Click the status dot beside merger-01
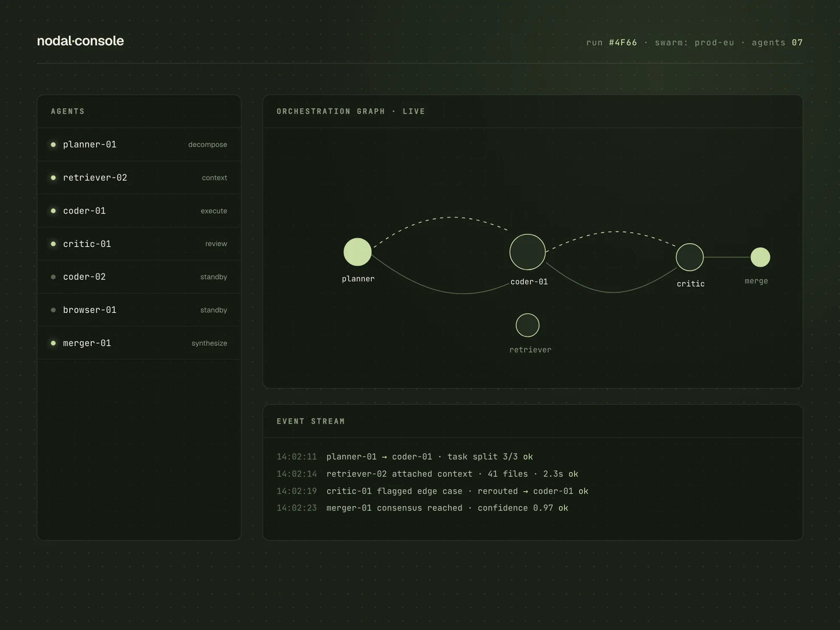 [53, 343]
